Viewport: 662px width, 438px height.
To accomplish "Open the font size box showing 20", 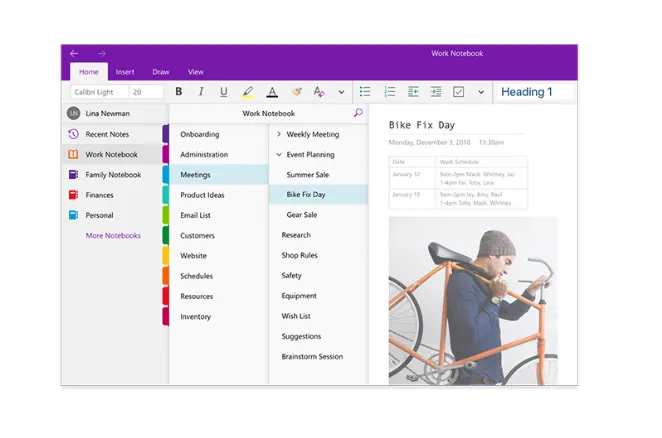I will coord(146,92).
